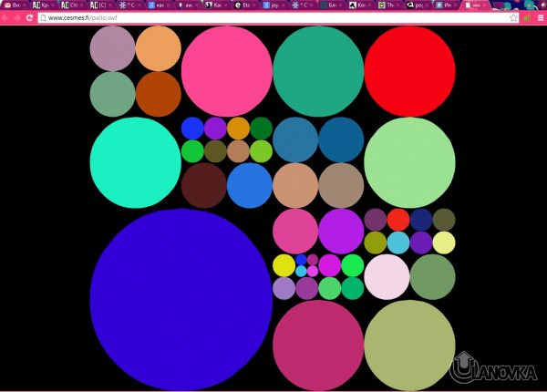Click the small amber-orange circle
This screenshot has height=392, width=547.
[238, 129]
